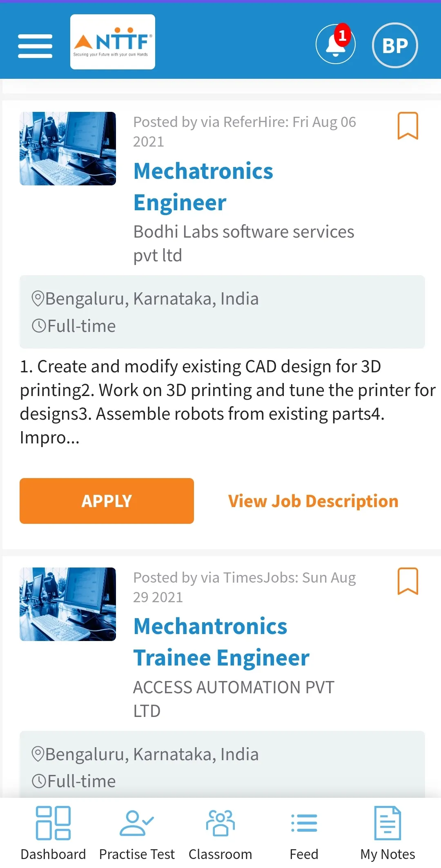The height and width of the screenshot is (868, 441).
Task: Tap the Full-time clock icon in first job
Action: [39, 326]
